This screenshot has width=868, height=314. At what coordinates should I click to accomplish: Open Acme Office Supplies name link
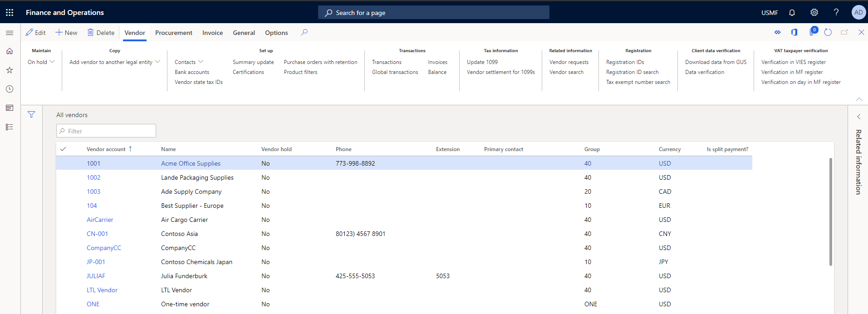[191, 163]
